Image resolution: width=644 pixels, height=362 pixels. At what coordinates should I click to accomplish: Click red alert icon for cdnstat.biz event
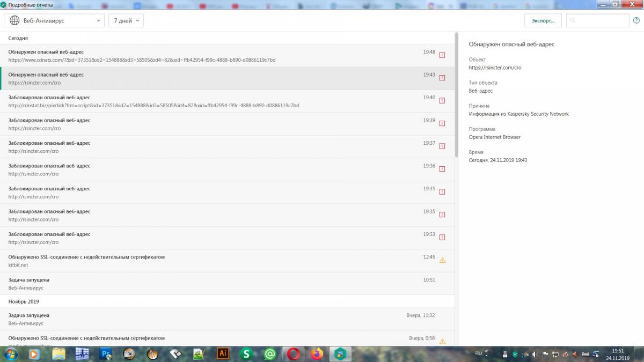tap(442, 100)
